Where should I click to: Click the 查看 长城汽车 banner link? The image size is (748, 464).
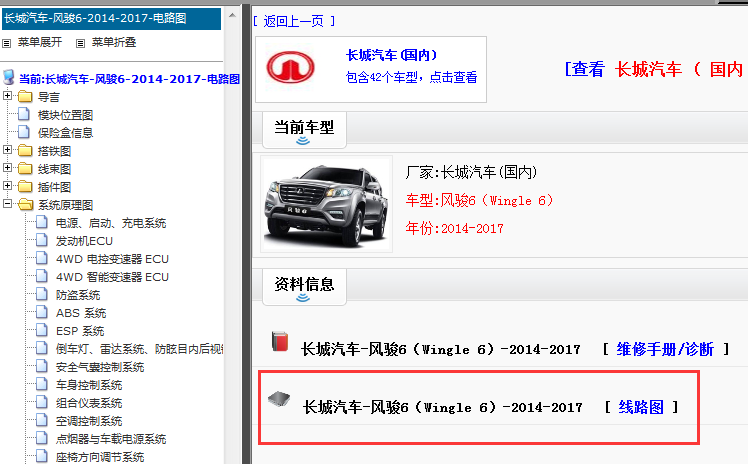tap(654, 70)
